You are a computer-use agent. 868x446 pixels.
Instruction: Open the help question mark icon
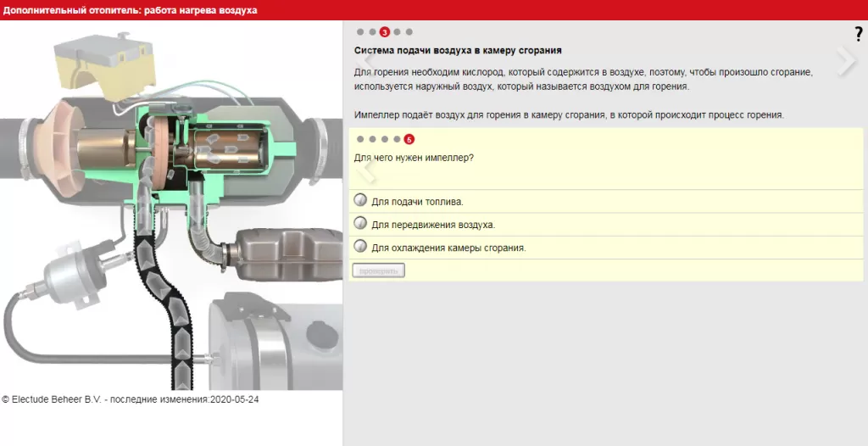click(x=859, y=35)
